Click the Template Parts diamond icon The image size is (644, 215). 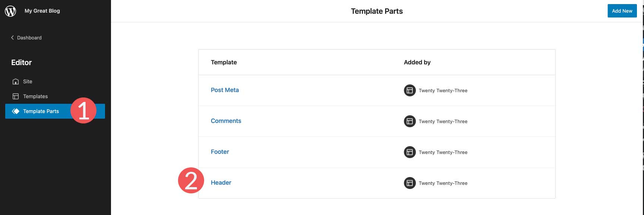coord(16,111)
